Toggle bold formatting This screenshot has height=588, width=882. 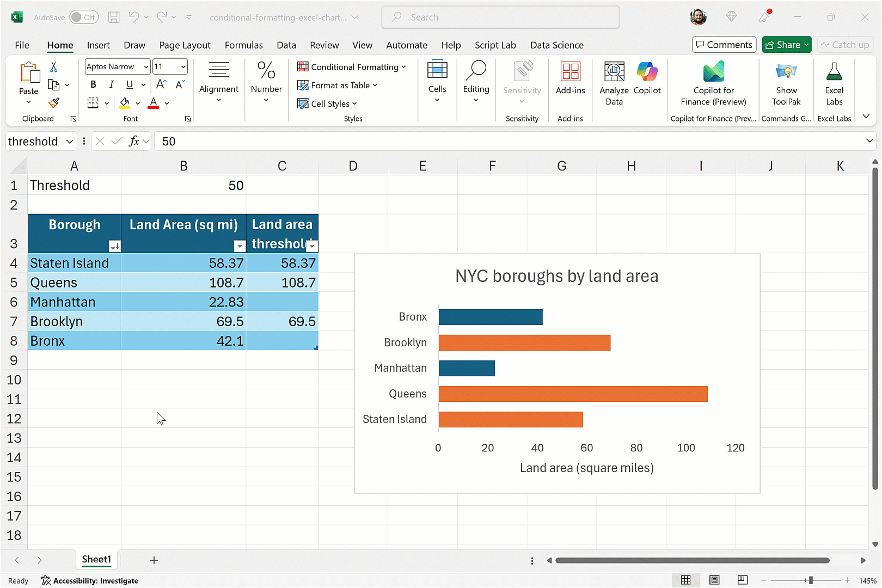click(93, 84)
